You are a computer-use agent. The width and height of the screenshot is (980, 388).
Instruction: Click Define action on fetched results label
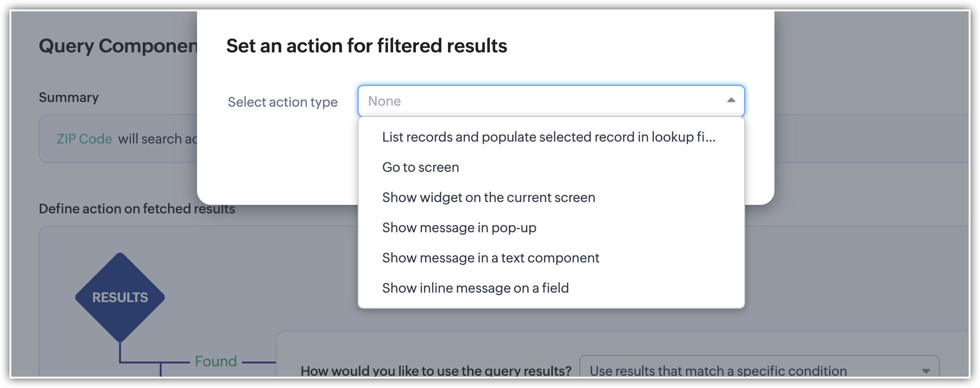point(137,209)
